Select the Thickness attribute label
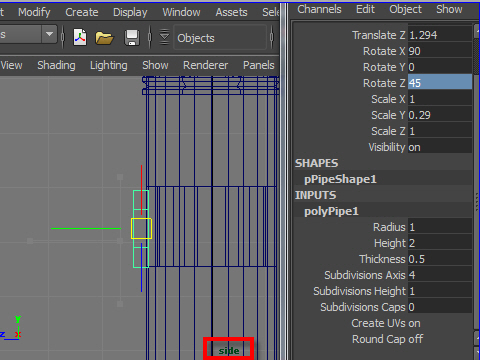The image size is (480, 360). 382,259
